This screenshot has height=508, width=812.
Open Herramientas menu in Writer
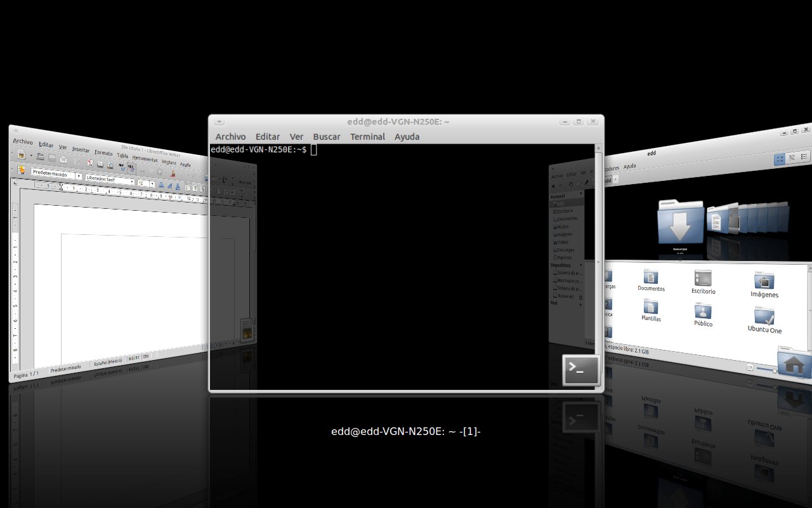[145, 159]
